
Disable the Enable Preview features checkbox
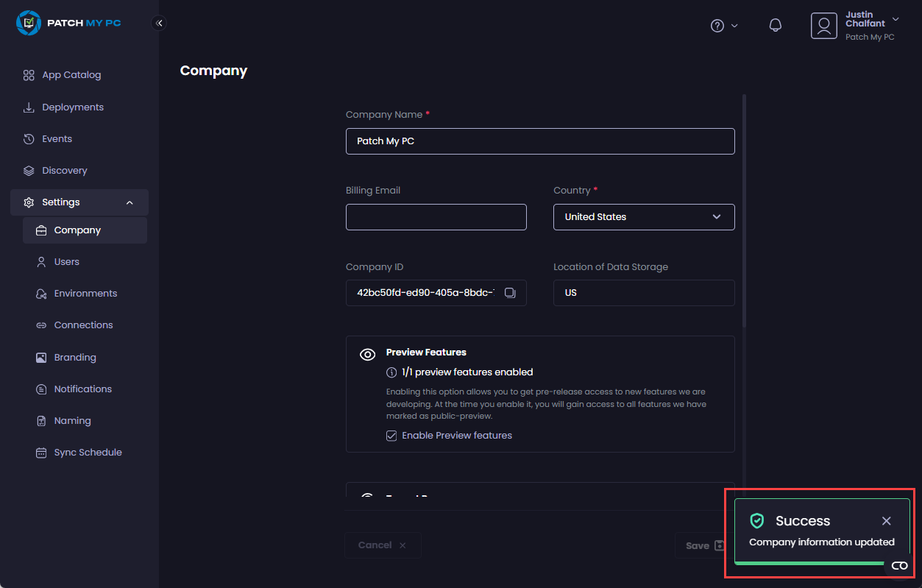pyautogui.click(x=391, y=435)
